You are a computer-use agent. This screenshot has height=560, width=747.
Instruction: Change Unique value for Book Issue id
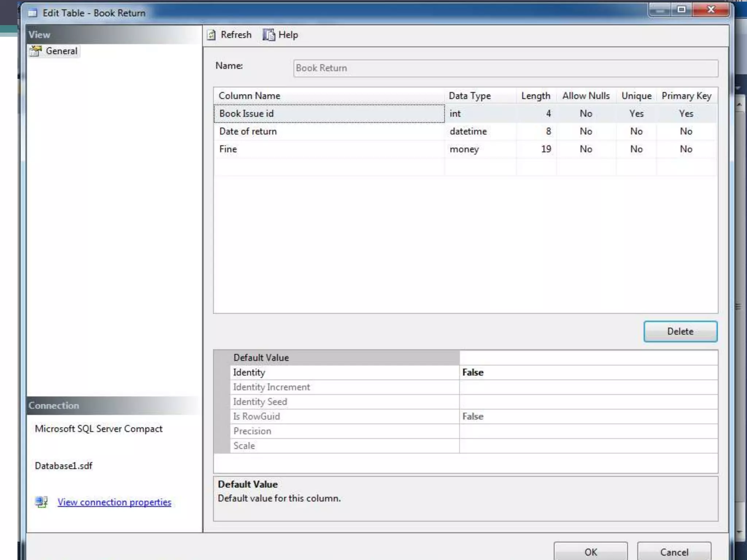click(636, 114)
